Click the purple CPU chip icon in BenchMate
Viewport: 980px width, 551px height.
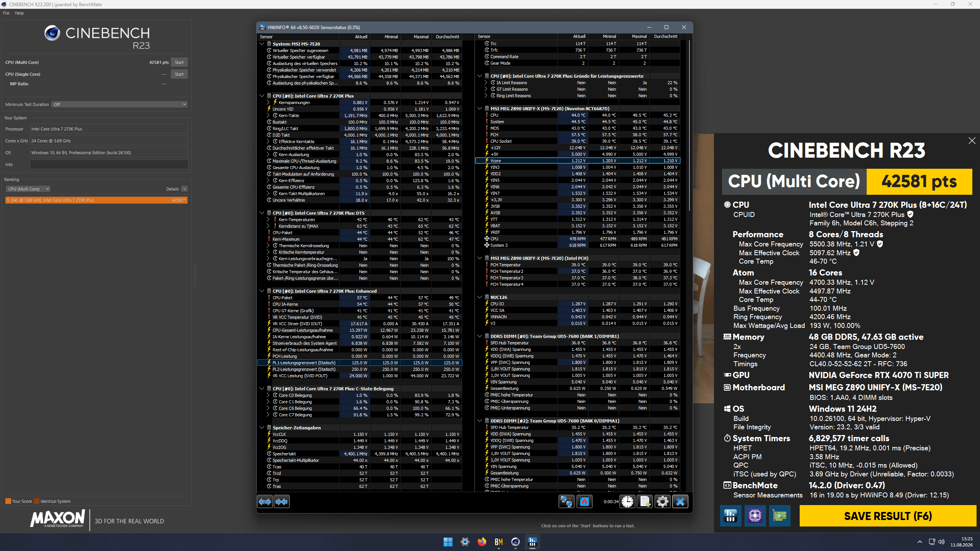(x=755, y=516)
